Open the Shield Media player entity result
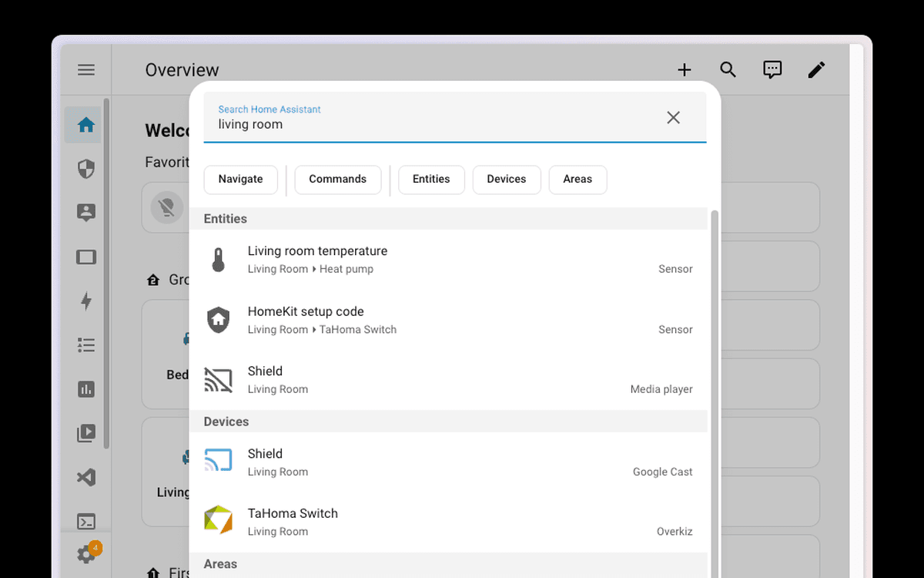Image resolution: width=924 pixels, height=578 pixels. pos(448,380)
